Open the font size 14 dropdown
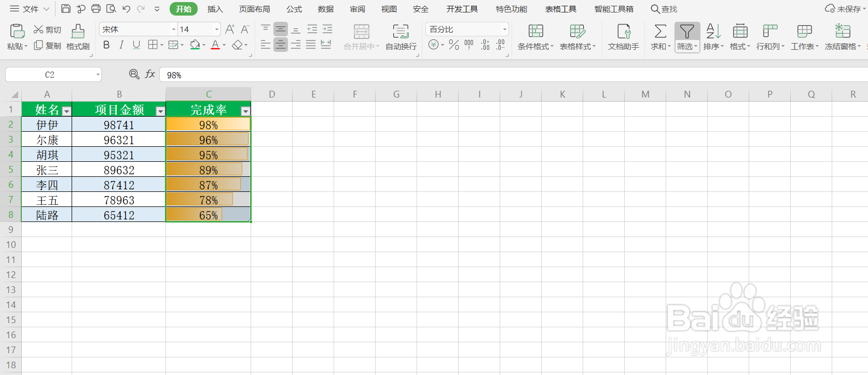This screenshot has height=375, width=868. click(217, 30)
